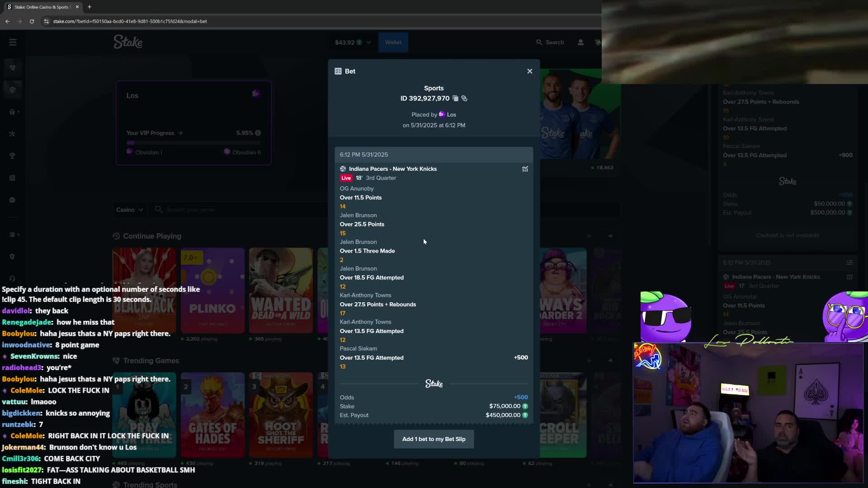Open Gates of Hades game thumbnail
868x488 pixels.
tap(212, 415)
